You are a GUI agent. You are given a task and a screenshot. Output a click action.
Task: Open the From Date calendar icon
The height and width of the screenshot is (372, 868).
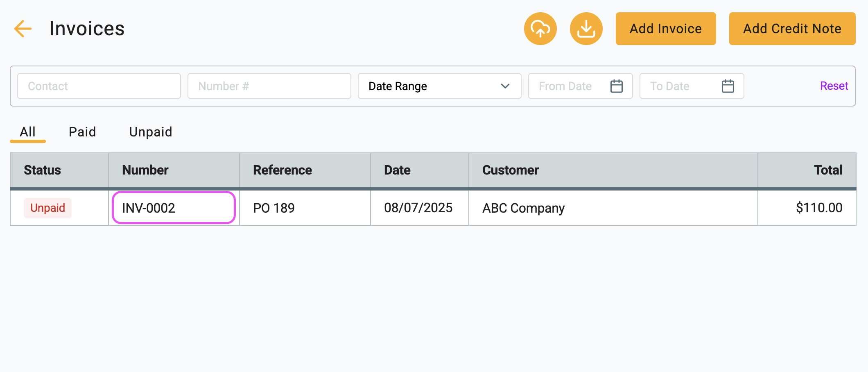(616, 86)
